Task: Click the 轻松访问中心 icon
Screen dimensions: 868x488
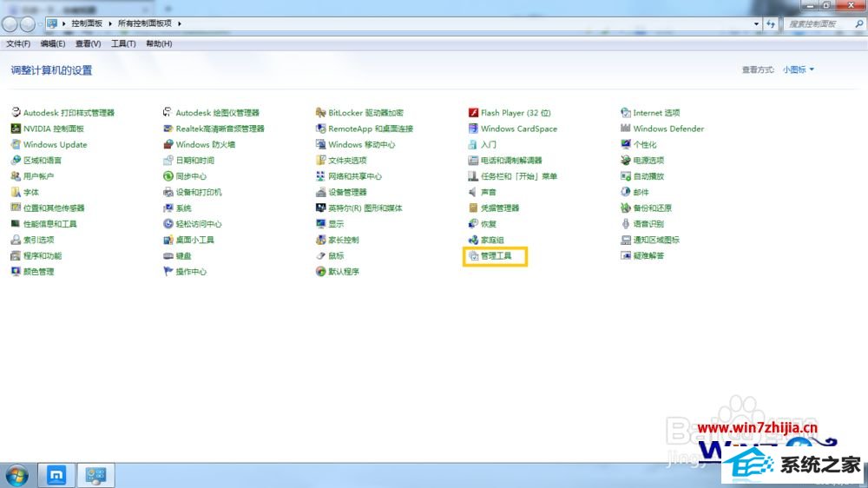Action: coord(168,224)
